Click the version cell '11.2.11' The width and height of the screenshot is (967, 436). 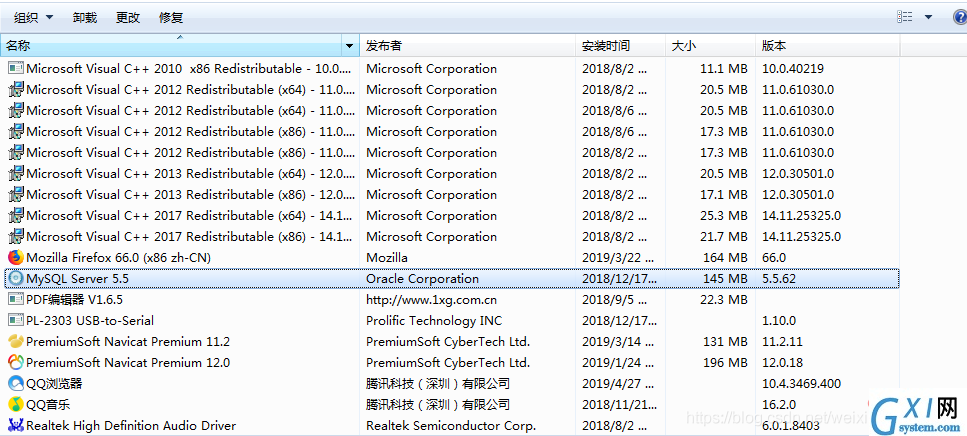pyautogui.click(x=783, y=341)
